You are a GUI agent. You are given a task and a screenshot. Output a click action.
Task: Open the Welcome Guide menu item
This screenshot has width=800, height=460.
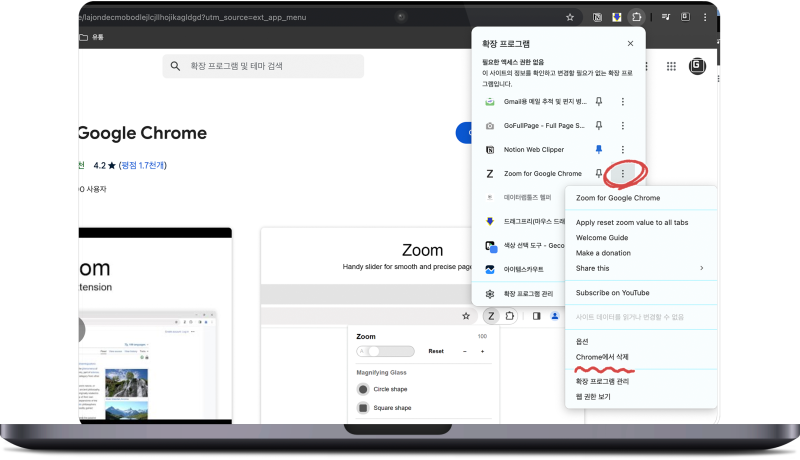point(602,238)
